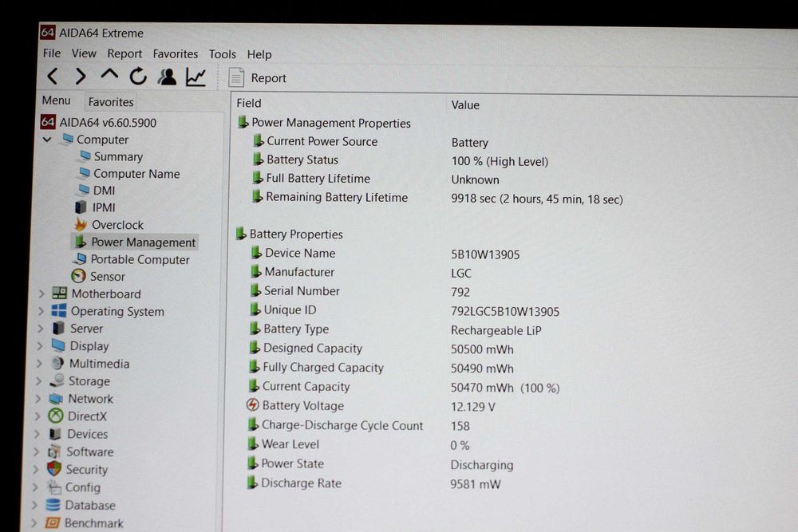Click the Storage drive icon
Screen dimensions: 798x532
pyautogui.click(x=57, y=380)
